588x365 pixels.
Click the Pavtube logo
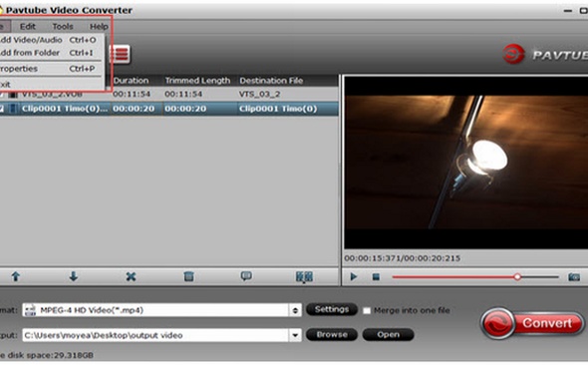tap(545, 55)
